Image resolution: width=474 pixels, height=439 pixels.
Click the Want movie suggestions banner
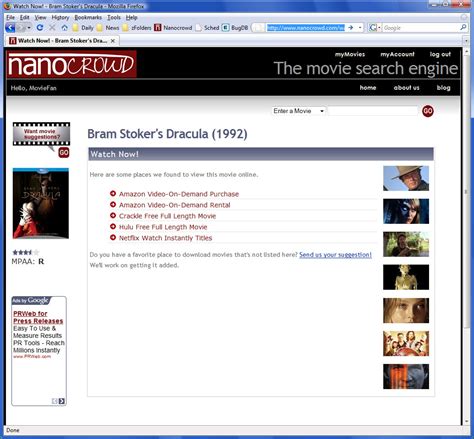[41, 134]
